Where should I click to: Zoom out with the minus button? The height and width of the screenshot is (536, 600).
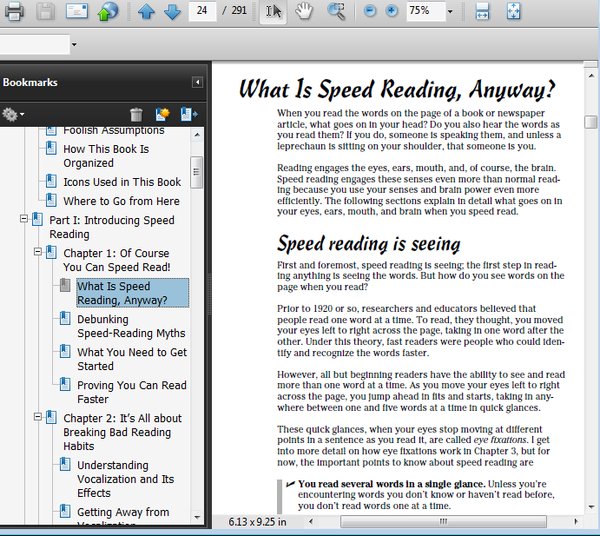[x=370, y=11]
